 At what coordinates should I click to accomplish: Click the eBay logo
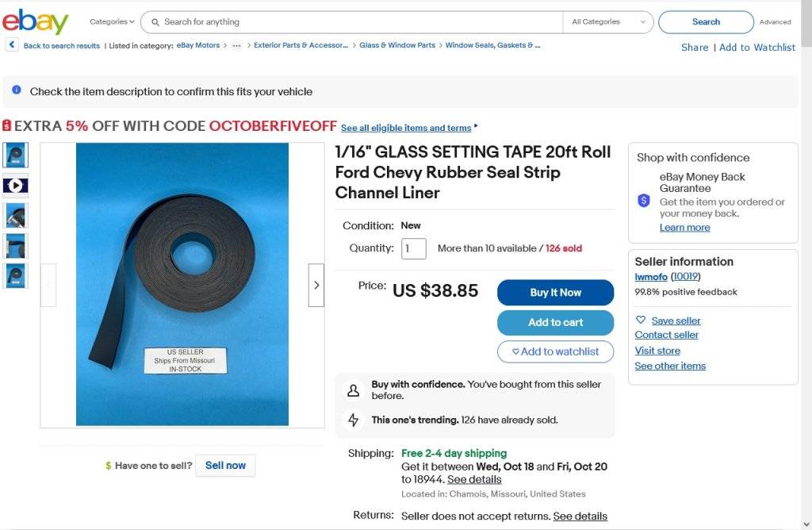(x=35, y=22)
